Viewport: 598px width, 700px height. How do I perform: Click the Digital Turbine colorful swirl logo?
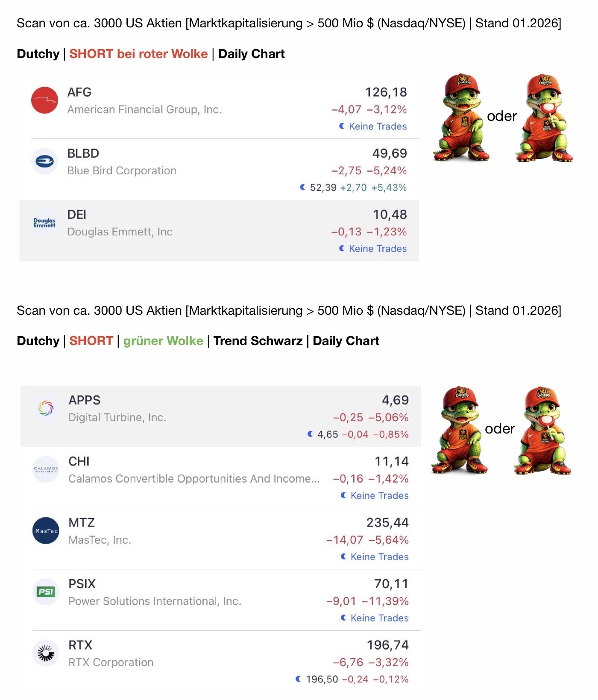coord(46,408)
